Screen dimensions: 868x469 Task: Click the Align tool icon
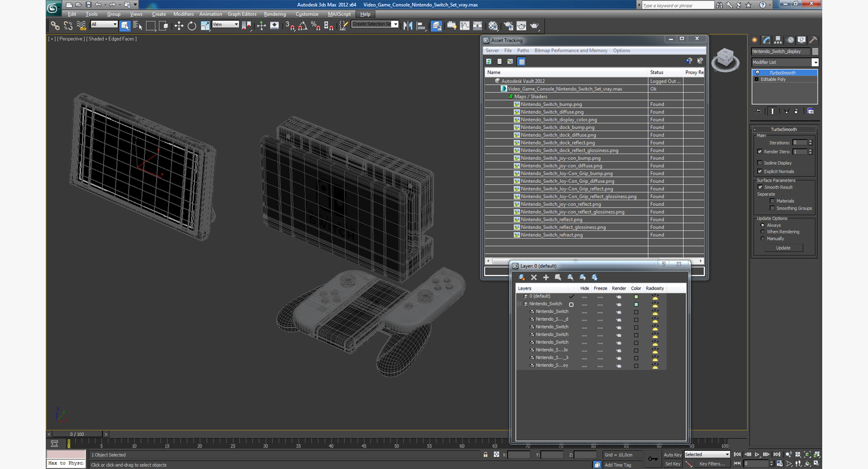pos(421,26)
